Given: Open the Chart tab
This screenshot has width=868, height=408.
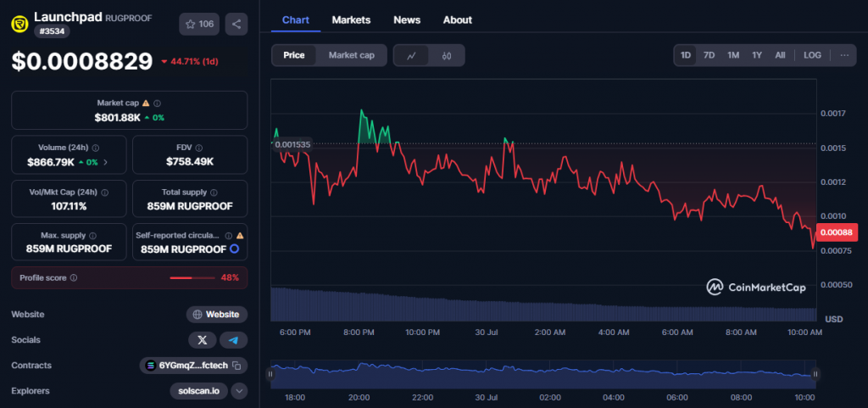Looking at the screenshot, I should (x=296, y=20).
